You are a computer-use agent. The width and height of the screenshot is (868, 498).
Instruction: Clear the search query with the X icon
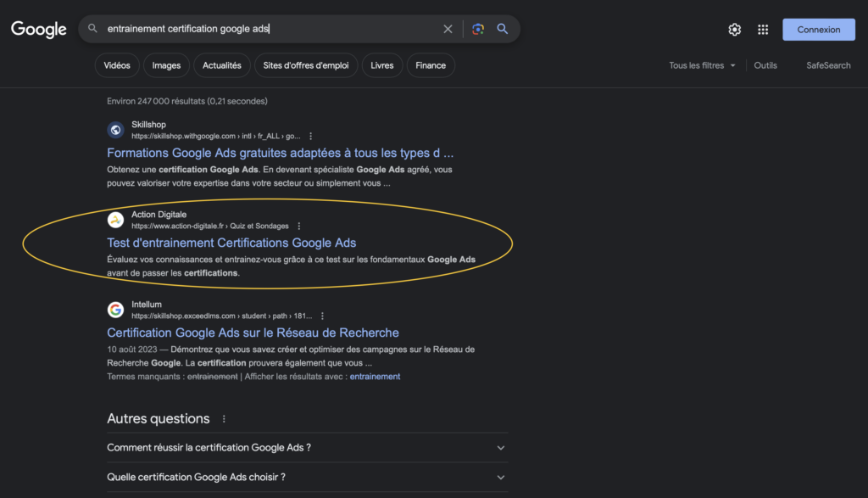[448, 29]
